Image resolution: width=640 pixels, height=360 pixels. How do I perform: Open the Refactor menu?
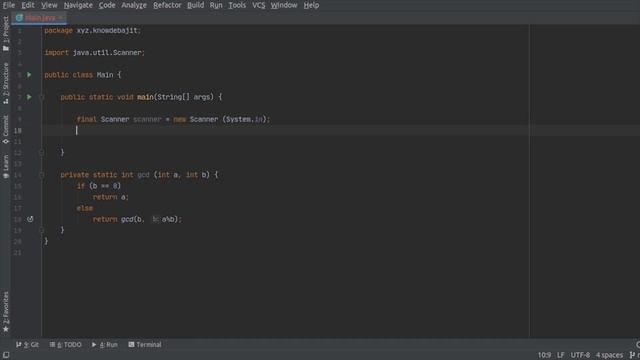(167, 5)
